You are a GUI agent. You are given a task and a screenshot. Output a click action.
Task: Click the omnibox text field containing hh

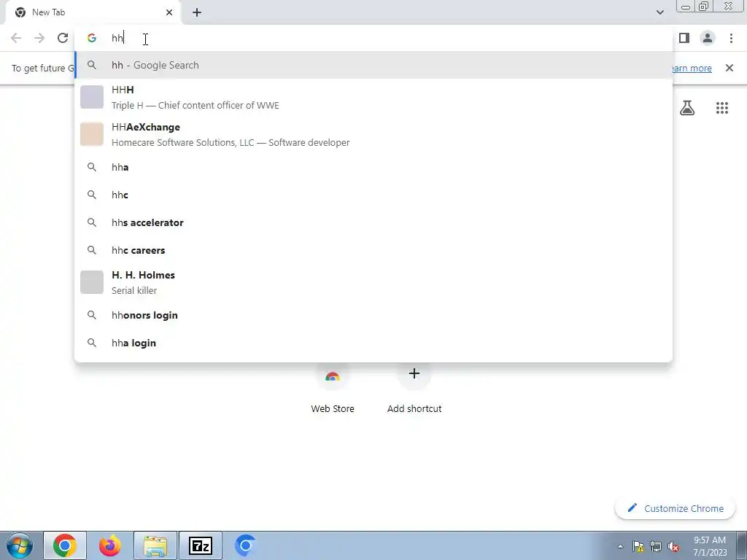(x=373, y=38)
